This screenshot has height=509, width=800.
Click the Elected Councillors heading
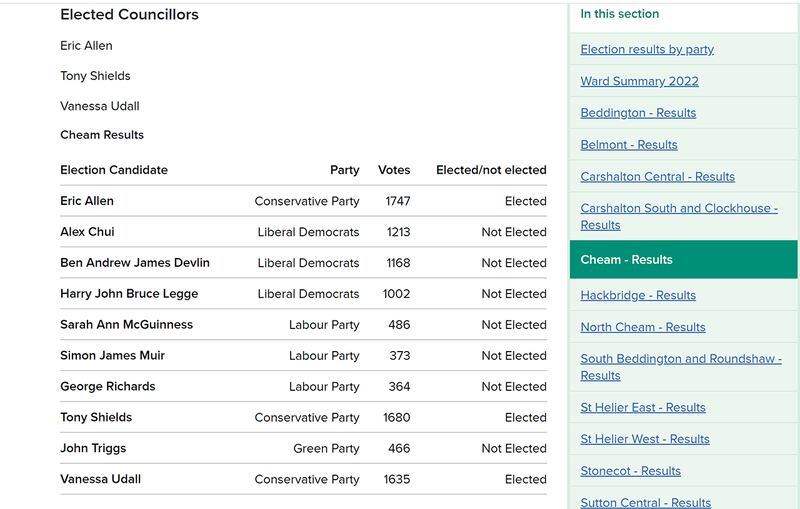point(129,15)
